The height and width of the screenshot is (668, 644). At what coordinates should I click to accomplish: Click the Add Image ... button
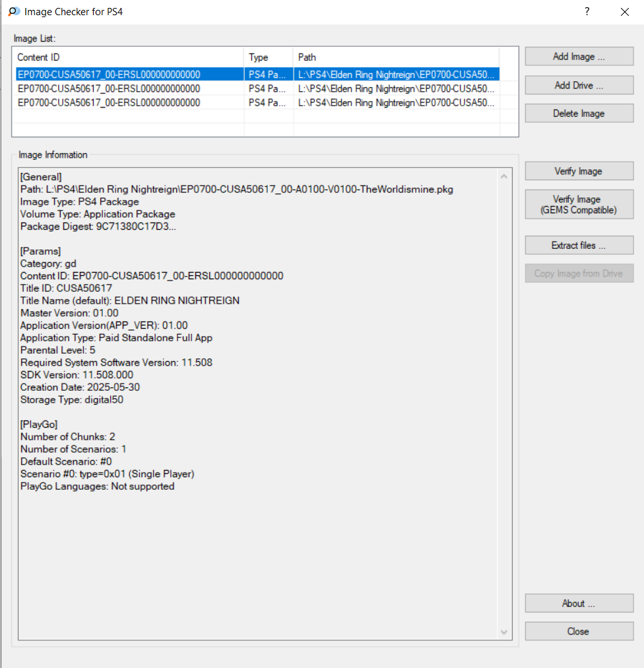pyautogui.click(x=579, y=57)
